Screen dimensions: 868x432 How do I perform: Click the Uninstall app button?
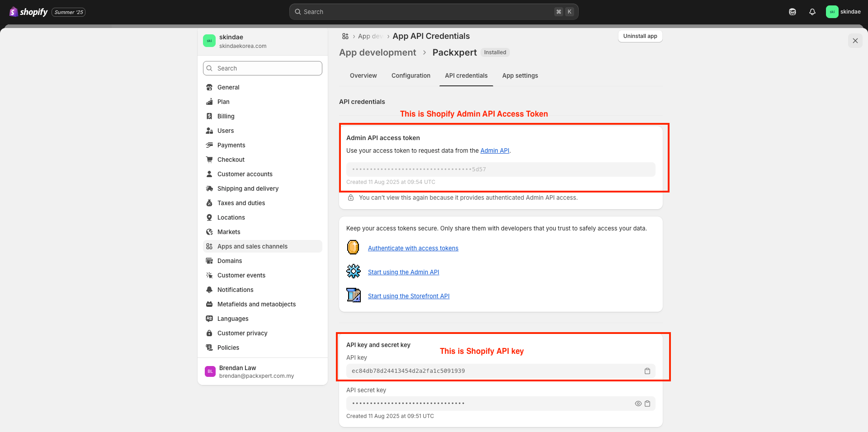click(x=640, y=36)
